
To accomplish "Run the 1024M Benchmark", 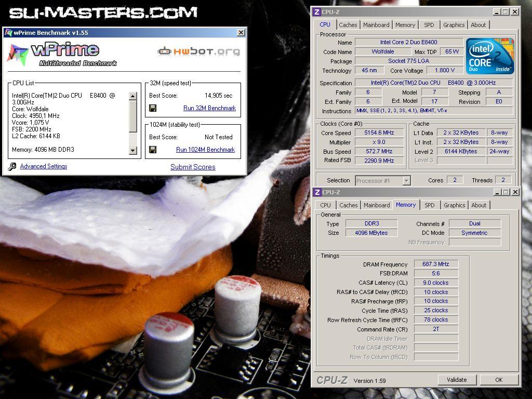I will (205, 150).
